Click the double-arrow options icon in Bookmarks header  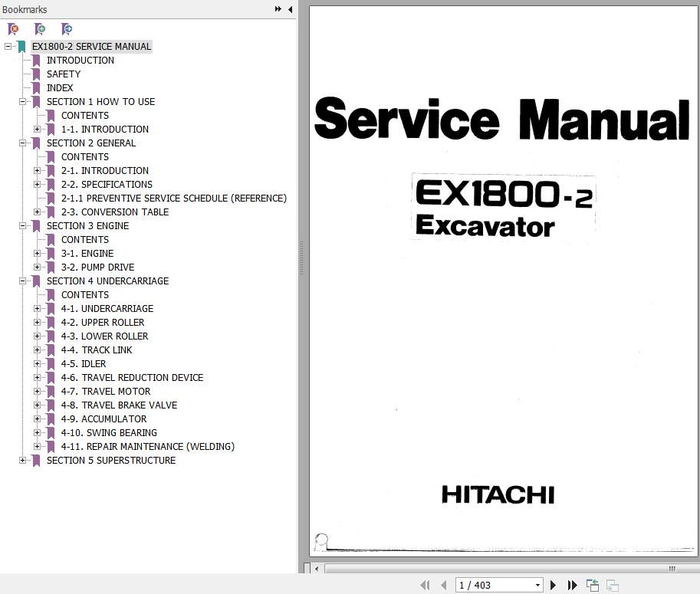[278, 9]
